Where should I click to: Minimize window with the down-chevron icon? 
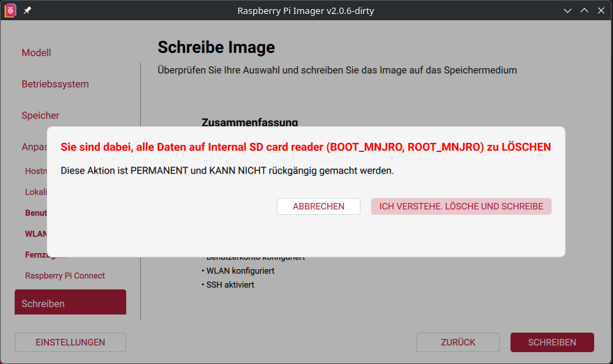[568, 10]
